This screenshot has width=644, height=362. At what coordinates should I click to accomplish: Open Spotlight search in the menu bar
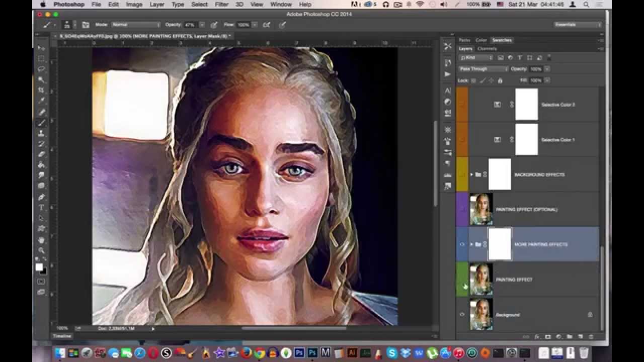tap(586, 4)
